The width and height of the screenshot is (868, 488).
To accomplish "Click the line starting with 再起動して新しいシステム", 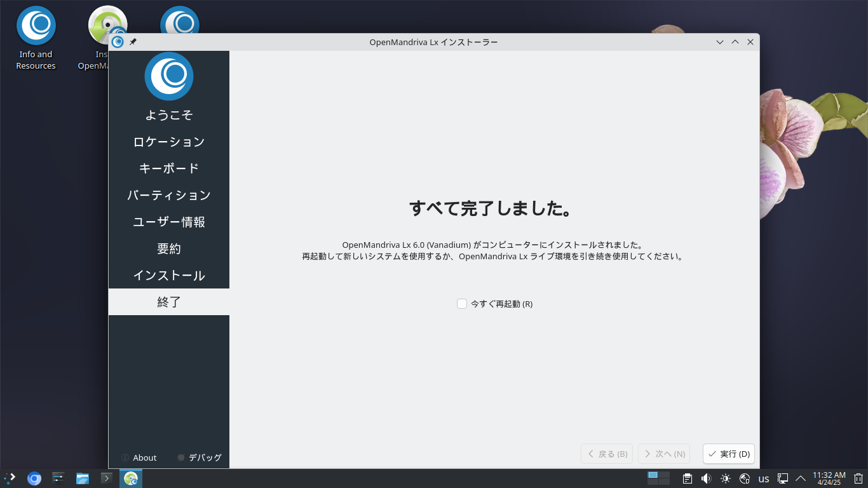I will coord(492,257).
